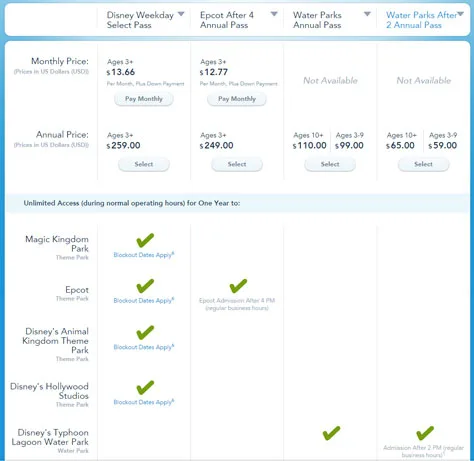Click Select under the $259.00 annual price

pos(144,164)
